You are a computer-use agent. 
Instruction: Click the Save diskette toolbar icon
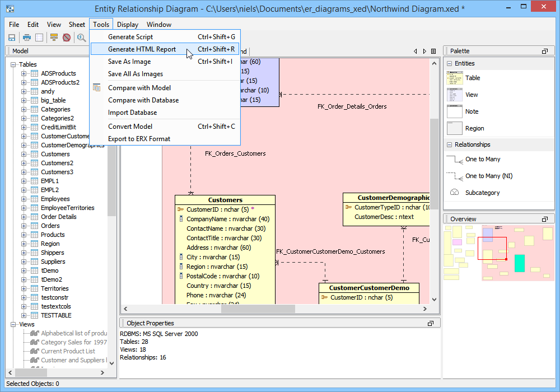coord(12,38)
